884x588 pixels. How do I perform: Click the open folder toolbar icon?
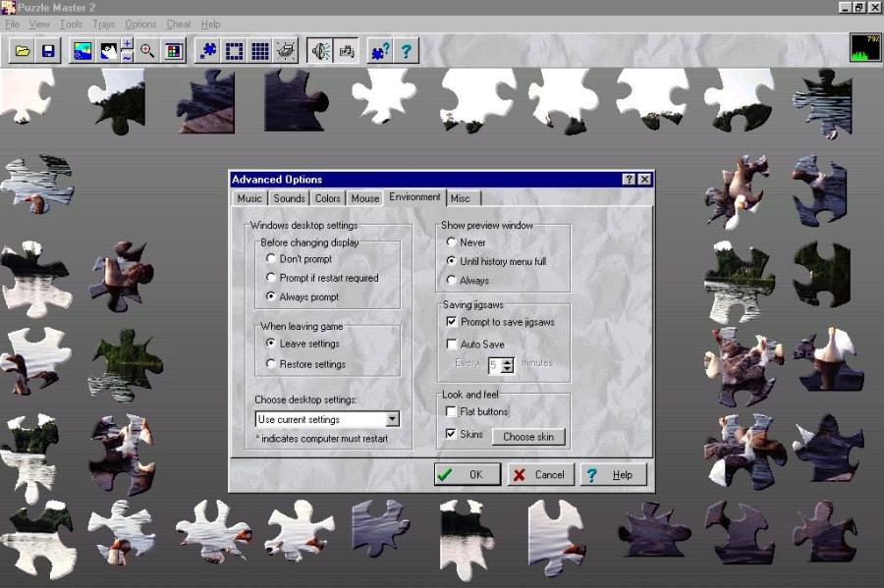coord(23,51)
